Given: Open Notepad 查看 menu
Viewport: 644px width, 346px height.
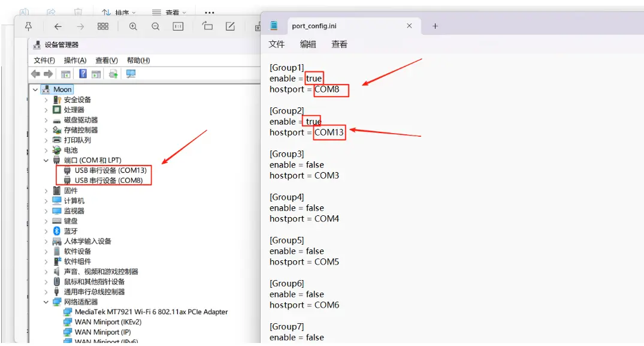Looking at the screenshot, I should click(339, 44).
